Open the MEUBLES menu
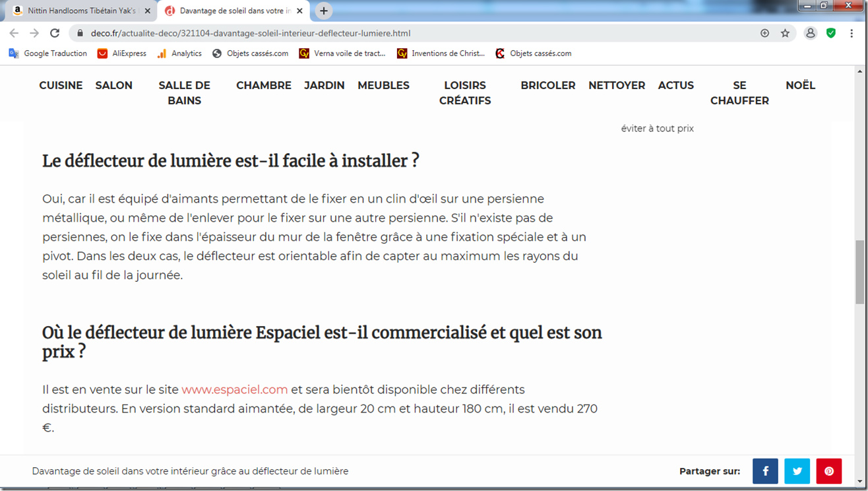The image size is (868, 491). [x=383, y=85]
